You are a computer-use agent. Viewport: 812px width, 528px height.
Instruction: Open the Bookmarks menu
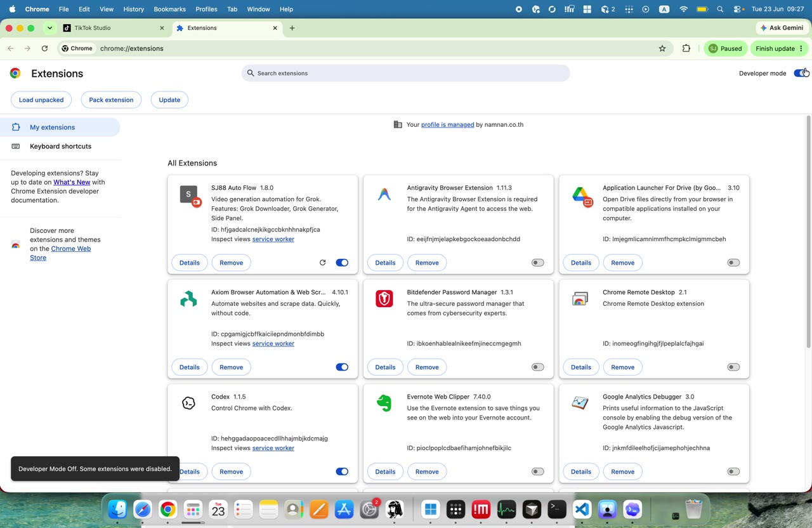(x=169, y=9)
